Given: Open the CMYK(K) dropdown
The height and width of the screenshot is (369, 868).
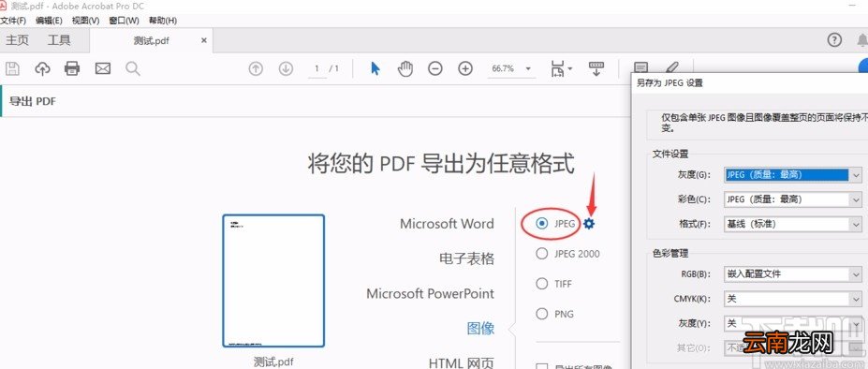Looking at the screenshot, I should (793, 299).
